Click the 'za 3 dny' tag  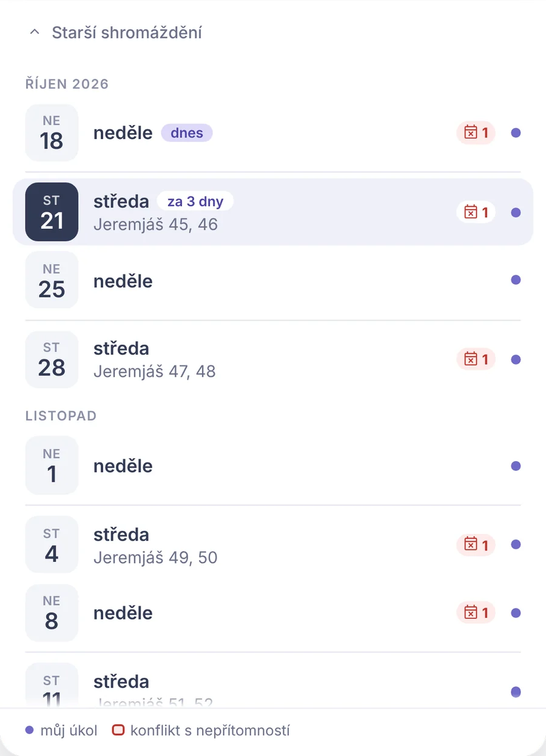pyautogui.click(x=195, y=201)
